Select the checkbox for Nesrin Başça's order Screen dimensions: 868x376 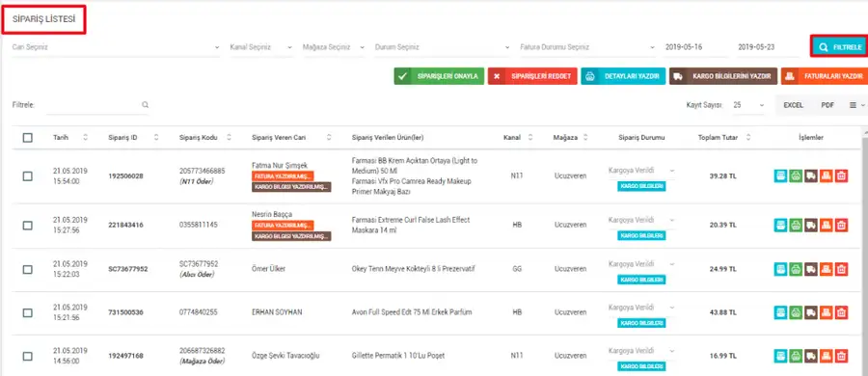pos(28,226)
